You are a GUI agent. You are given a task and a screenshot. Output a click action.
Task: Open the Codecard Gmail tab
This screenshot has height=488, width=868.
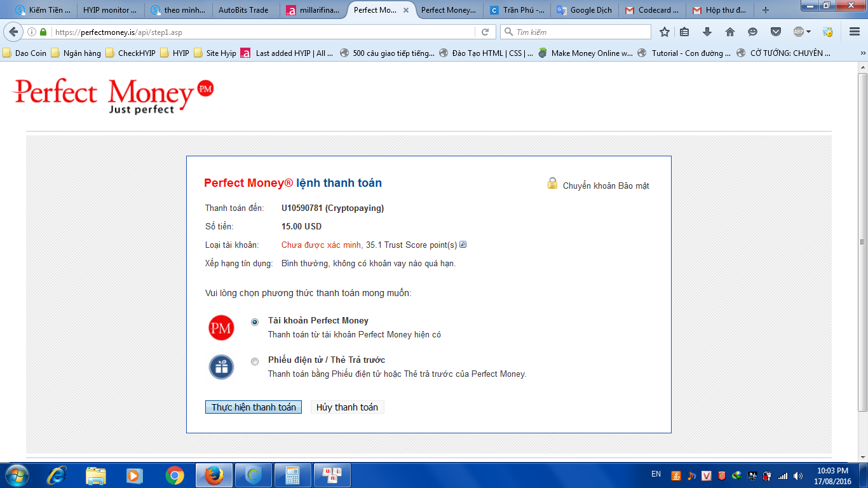click(652, 10)
